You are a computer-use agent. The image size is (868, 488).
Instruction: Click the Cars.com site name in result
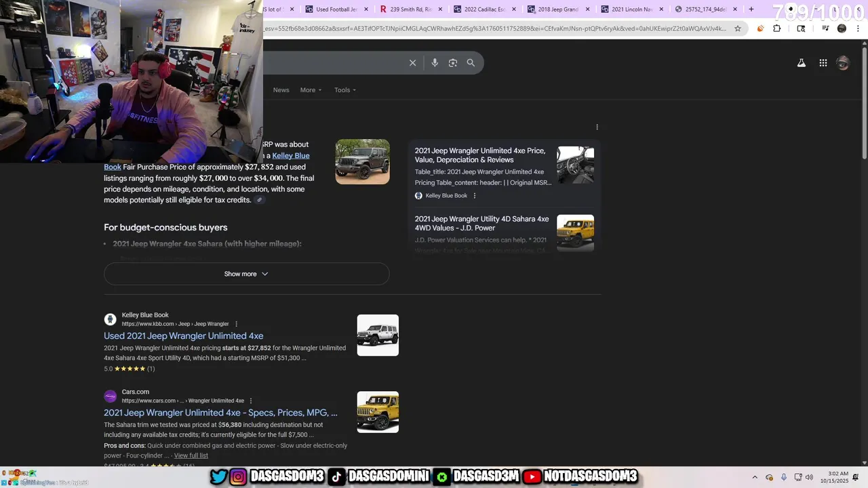[x=136, y=392]
